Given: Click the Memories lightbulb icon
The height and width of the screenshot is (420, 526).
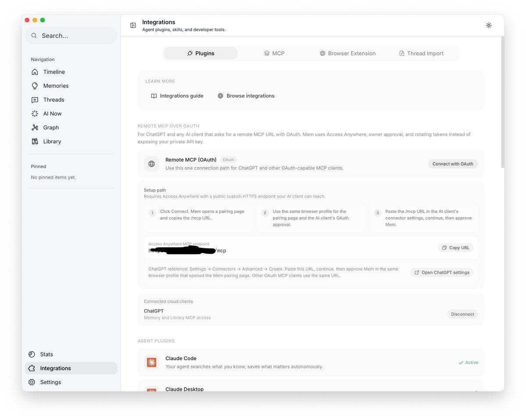Looking at the screenshot, I should pos(35,86).
